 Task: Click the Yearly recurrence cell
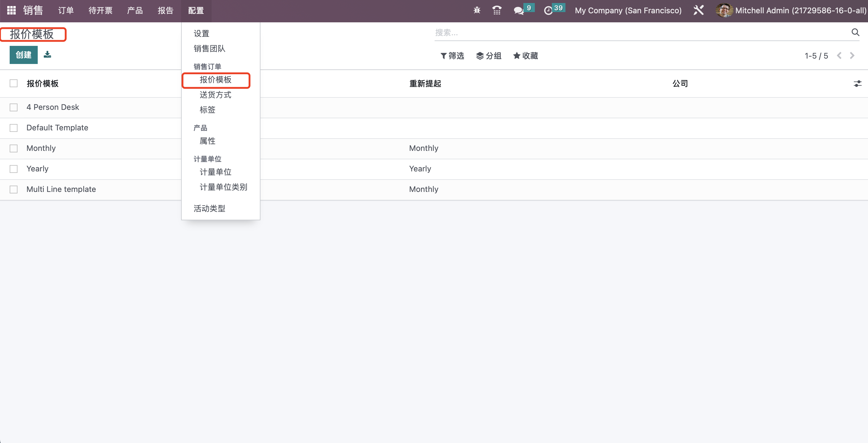pos(420,169)
